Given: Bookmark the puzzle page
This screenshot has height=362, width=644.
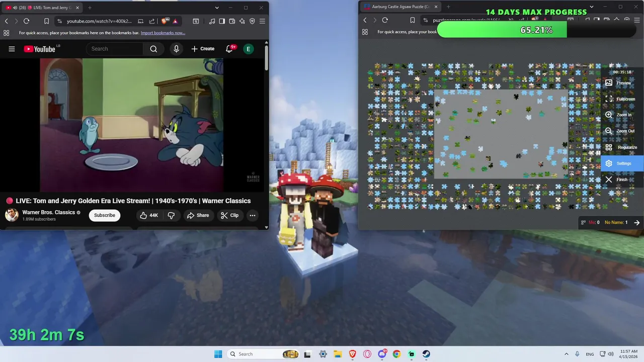Looking at the screenshot, I should tap(412, 20).
